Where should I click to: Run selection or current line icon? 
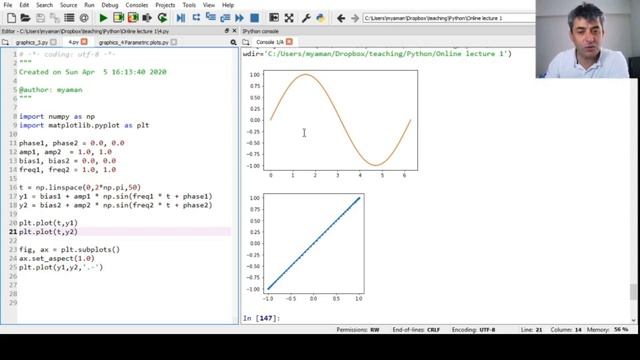pyautogui.click(x=147, y=18)
